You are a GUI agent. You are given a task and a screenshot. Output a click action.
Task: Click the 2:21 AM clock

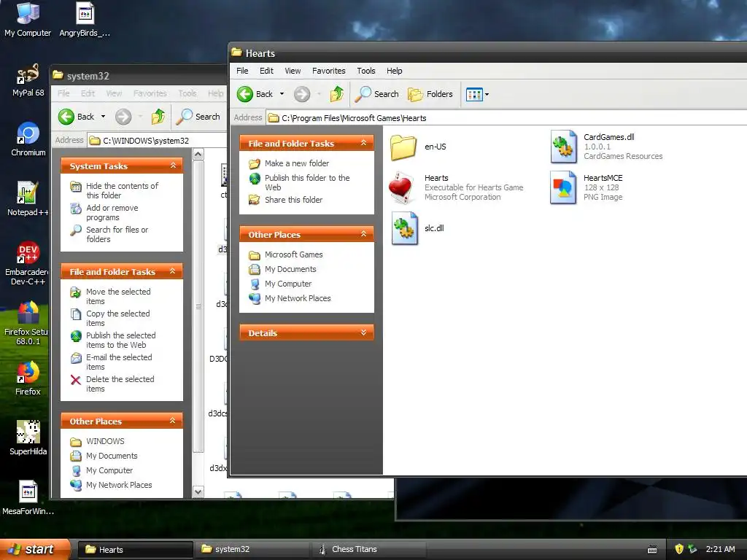coord(720,549)
